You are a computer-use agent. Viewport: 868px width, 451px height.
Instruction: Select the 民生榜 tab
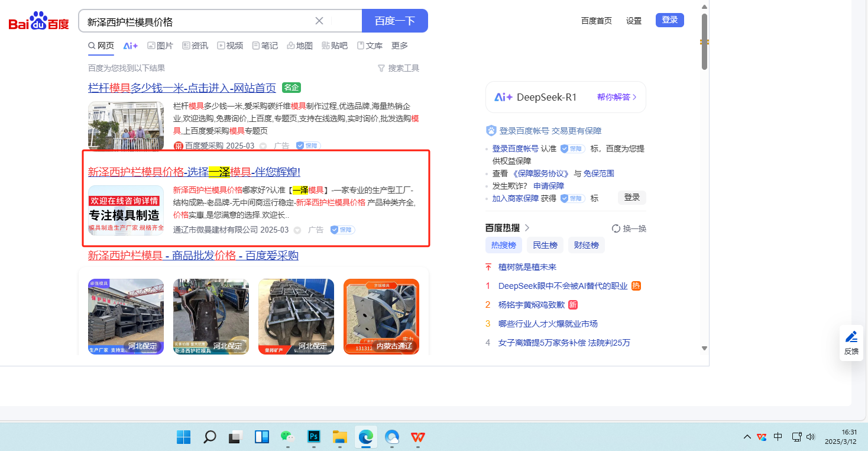(545, 245)
